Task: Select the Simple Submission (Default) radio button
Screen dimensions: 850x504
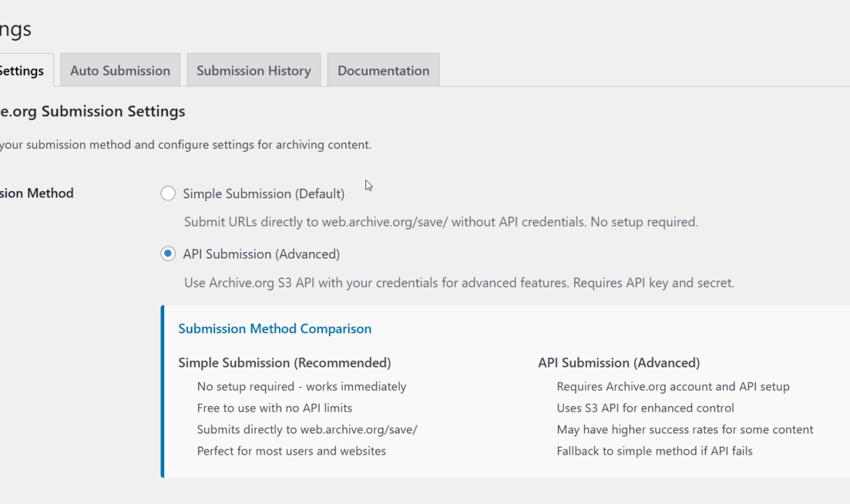Action: tap(169, 193)
